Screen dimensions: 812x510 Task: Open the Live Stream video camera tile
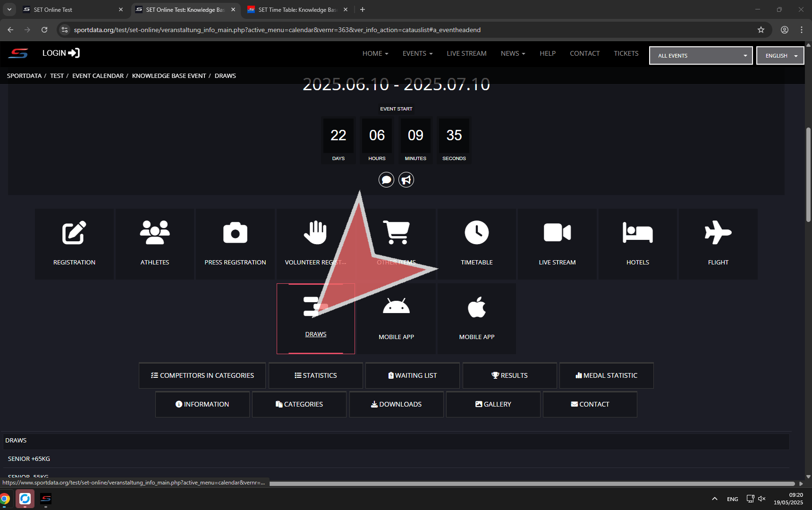(x=557, y=233)
